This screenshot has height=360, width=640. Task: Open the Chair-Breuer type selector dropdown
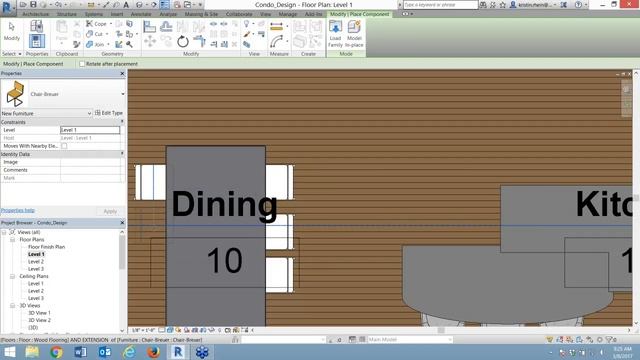tap(122, 94)
